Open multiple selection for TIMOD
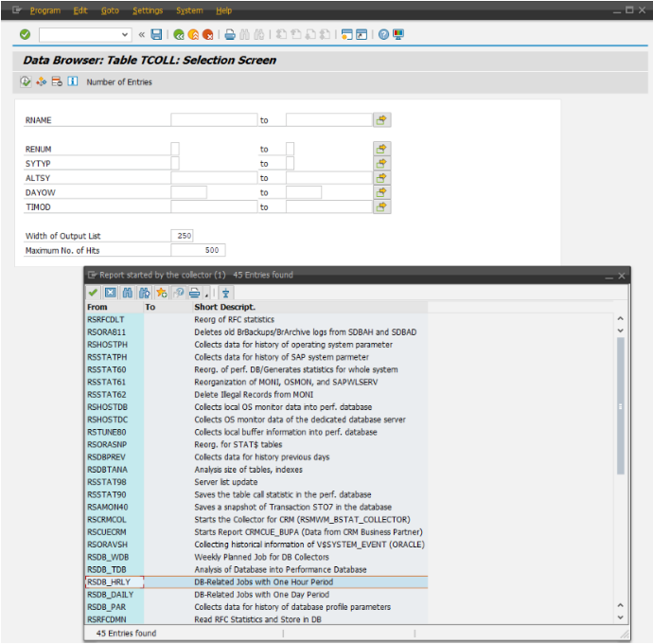The height and width of the screenshot is (644, 653). [382, 206]
